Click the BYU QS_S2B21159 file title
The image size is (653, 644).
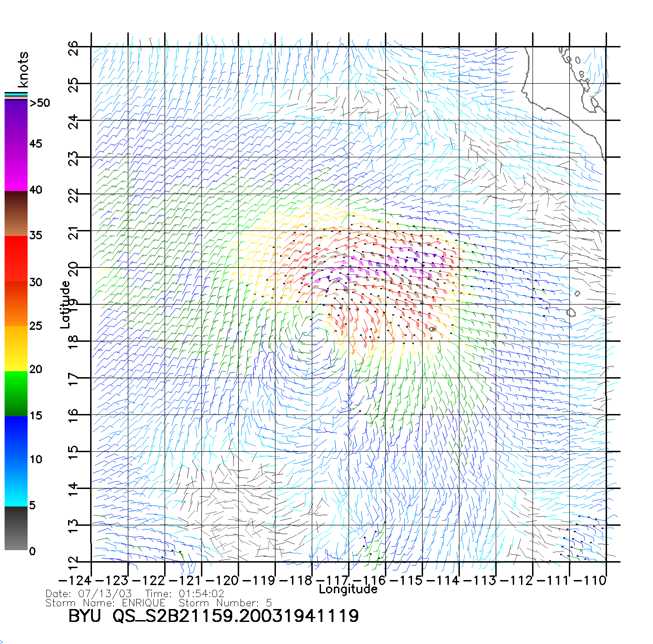pyautogui.click(x=213, y=616)
